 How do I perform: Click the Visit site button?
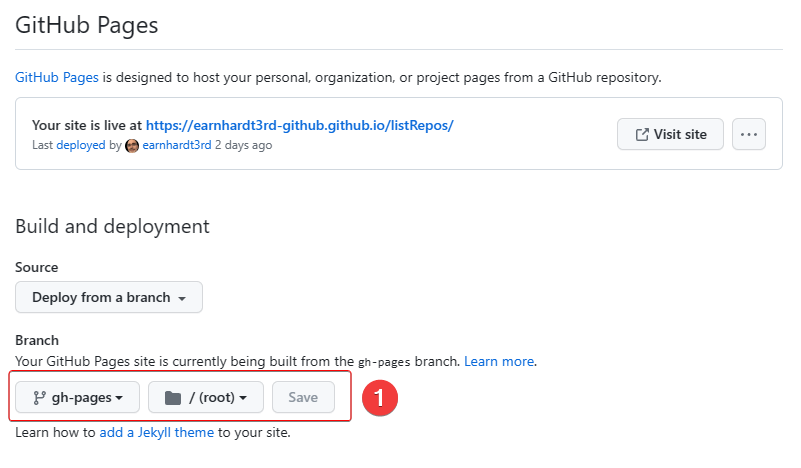[x=670, y=134]
